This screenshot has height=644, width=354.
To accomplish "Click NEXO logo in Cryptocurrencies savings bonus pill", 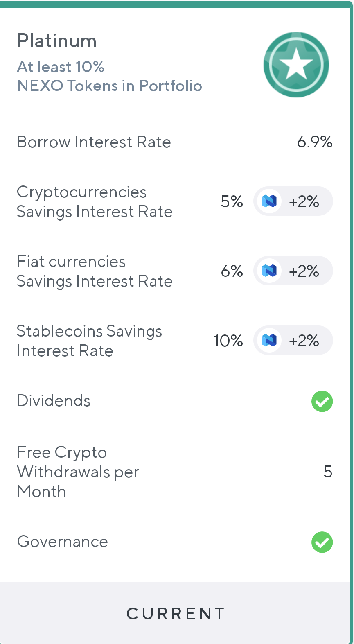I will (269, 201).
